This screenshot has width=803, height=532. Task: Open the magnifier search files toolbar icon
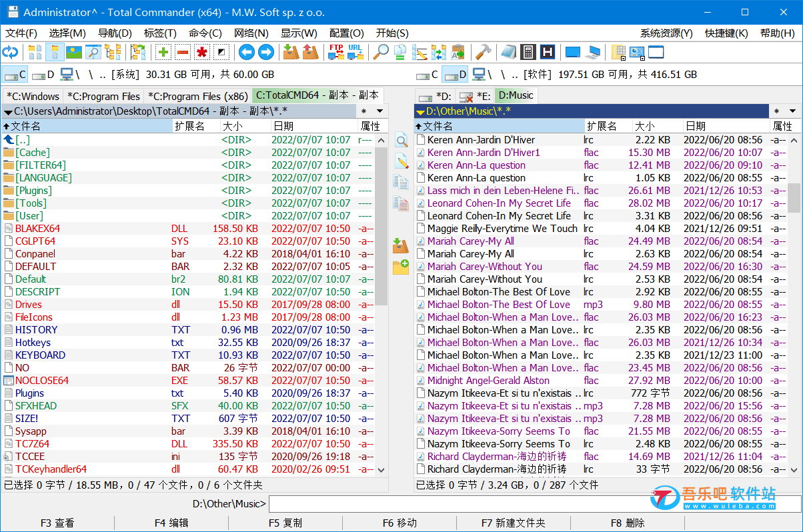click(x=381, y=52)
